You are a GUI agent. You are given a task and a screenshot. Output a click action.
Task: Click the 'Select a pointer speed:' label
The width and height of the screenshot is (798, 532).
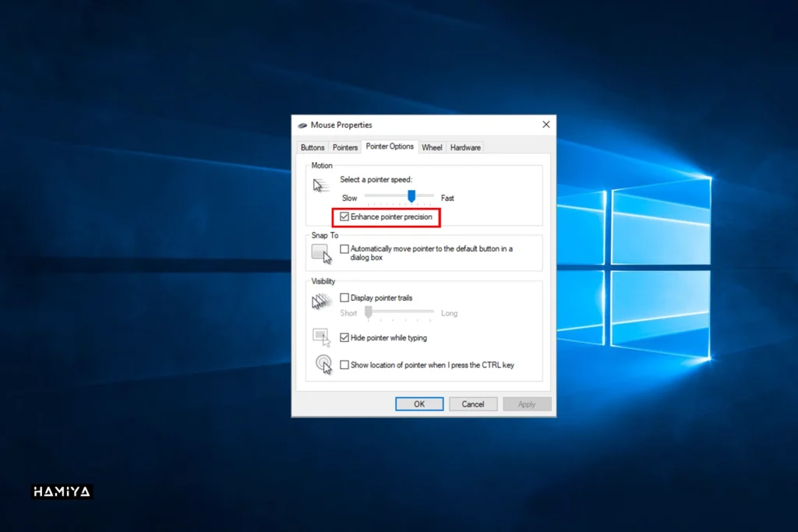[x=376, y=179]
